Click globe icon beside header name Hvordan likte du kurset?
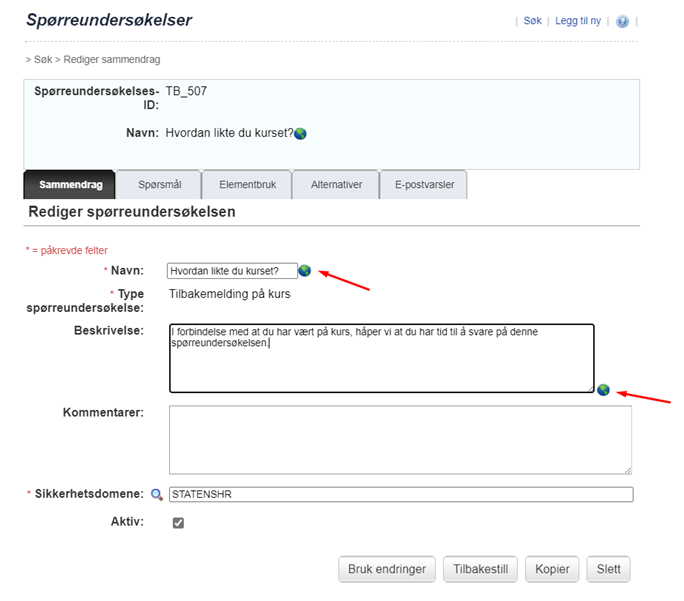This screenshot has width=684, height=601. 300,133
